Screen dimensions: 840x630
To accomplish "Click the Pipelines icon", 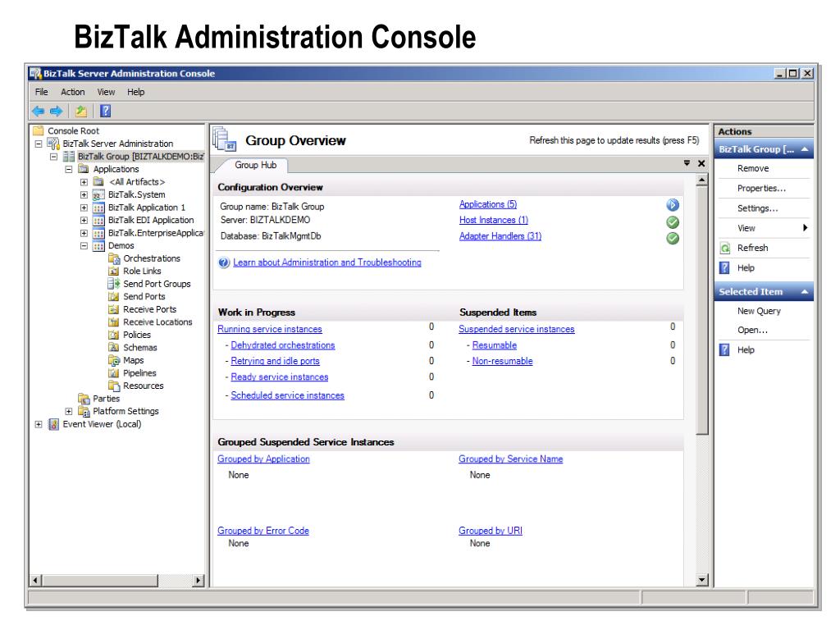I will coord(113,373).
